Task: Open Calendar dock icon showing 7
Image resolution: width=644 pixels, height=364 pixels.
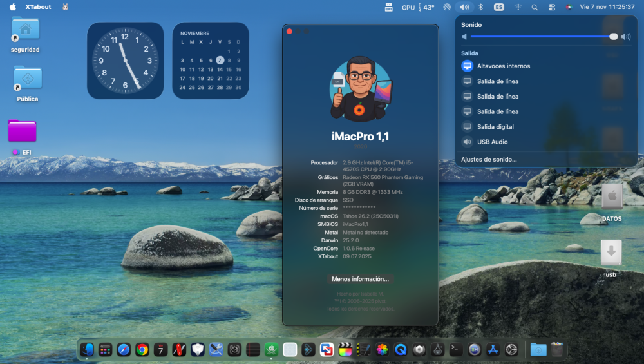Action: coord(160,350)
